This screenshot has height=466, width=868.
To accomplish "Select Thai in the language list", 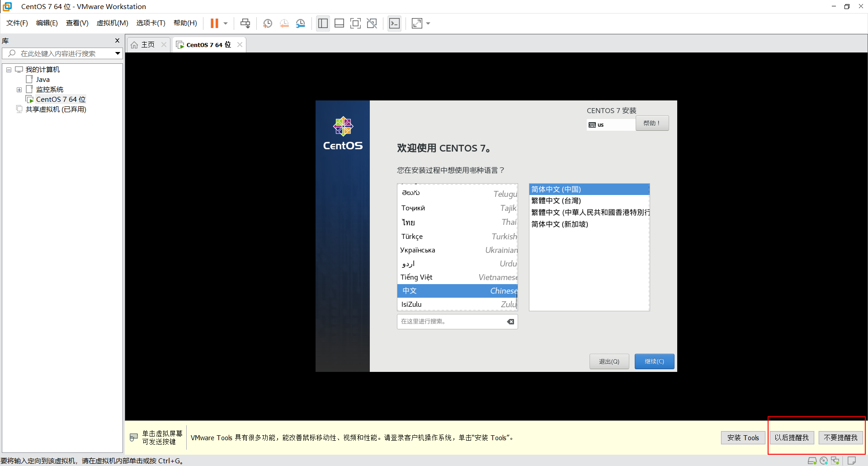I will (458, 222).
